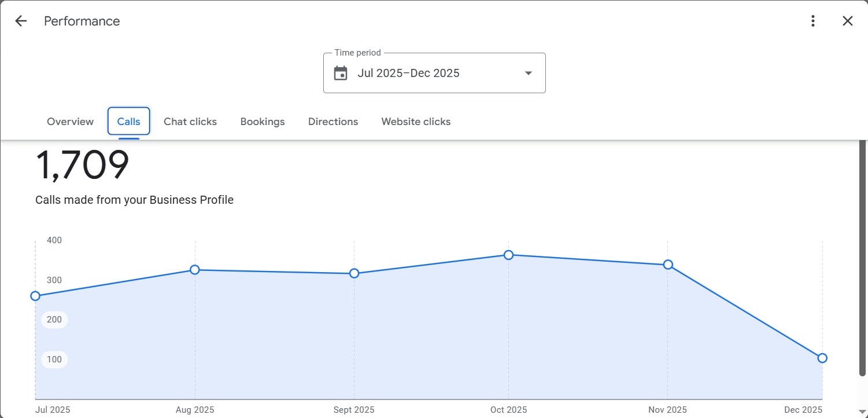Switch to the Directions tab
This screenshot has width=868, height=418.
[333, 122]
